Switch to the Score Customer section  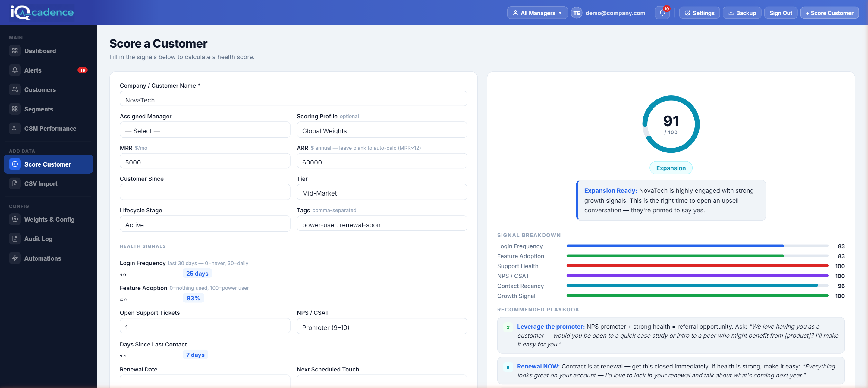tap(48, 164)
